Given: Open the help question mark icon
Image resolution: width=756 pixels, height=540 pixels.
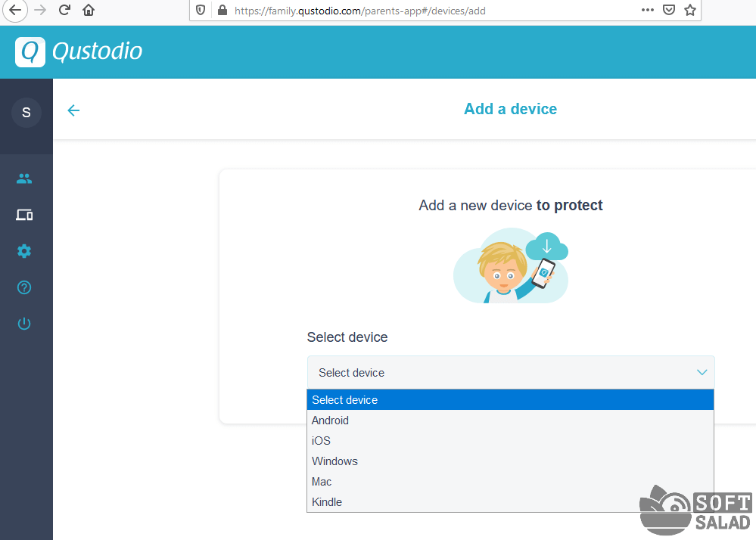Looking at the screenshot, I should pos(24,287).
